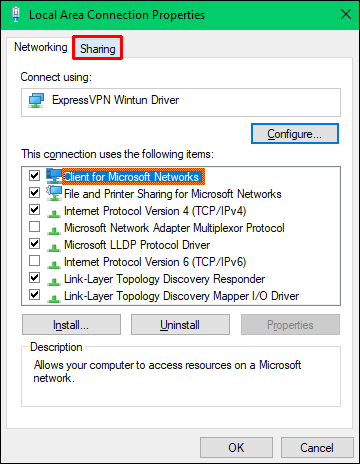
Task: Click the title bar network connection icon
Action: tap(16, 15)
